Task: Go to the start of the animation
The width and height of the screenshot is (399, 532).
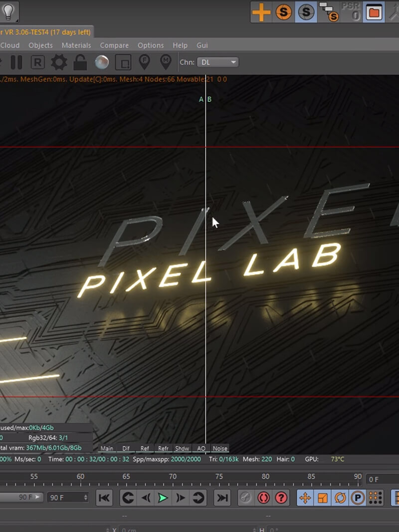Action: [x=104, y=498]
